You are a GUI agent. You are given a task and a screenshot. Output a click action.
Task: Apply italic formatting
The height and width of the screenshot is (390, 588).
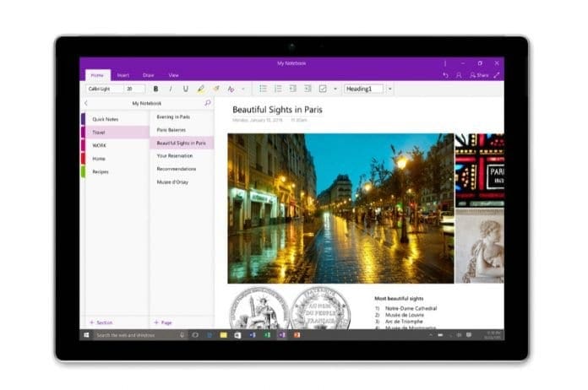click(171, 89)
